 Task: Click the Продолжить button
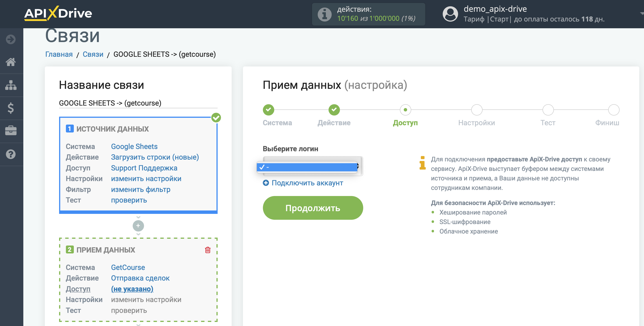coord(313,208)
